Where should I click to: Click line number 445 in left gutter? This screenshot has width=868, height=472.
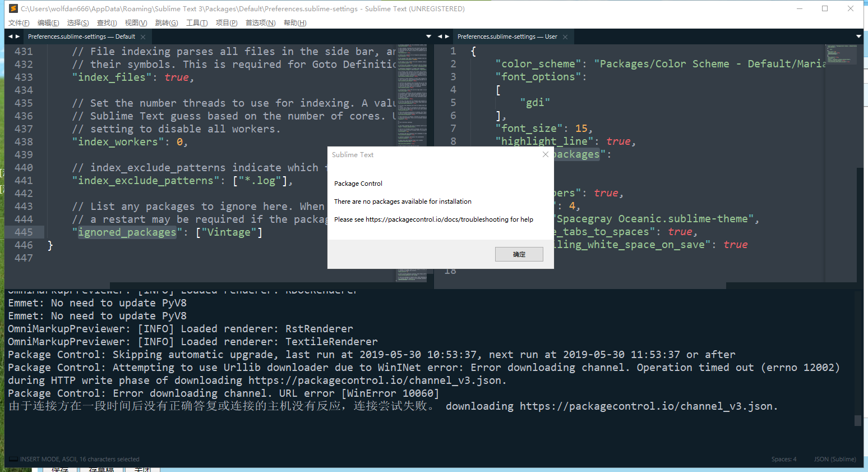point(24,232)
